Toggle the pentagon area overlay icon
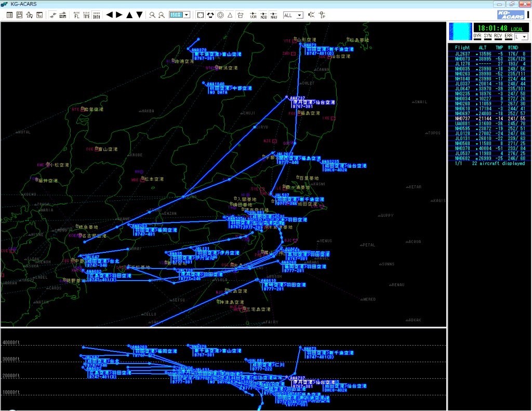This screenshot has width=532, height=411. (x=210, y=15)
